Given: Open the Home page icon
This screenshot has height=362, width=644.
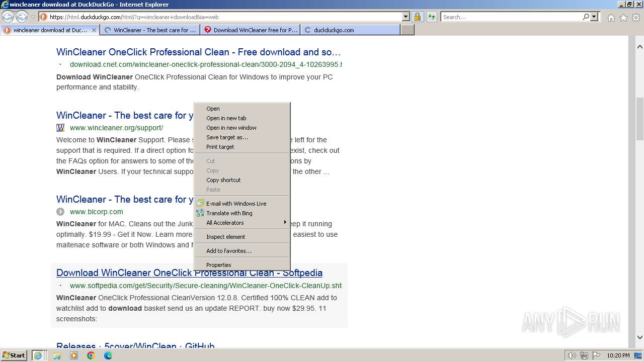Looking at the screenshot, I should 611,18.
